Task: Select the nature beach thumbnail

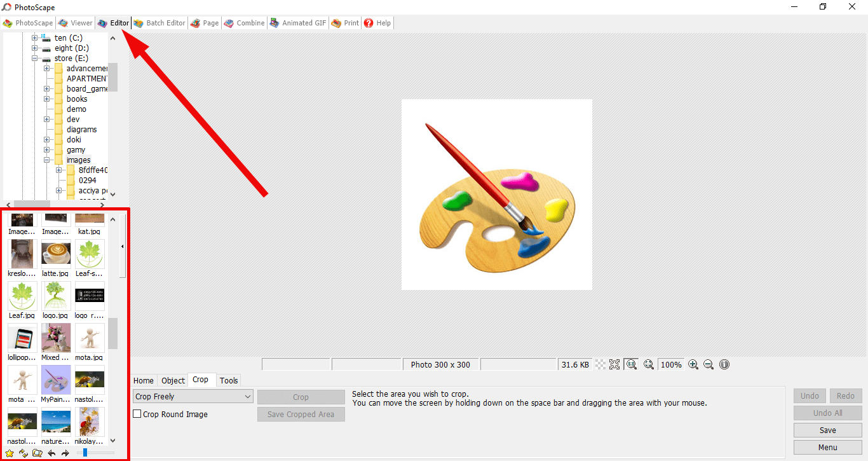Action: 56,422
